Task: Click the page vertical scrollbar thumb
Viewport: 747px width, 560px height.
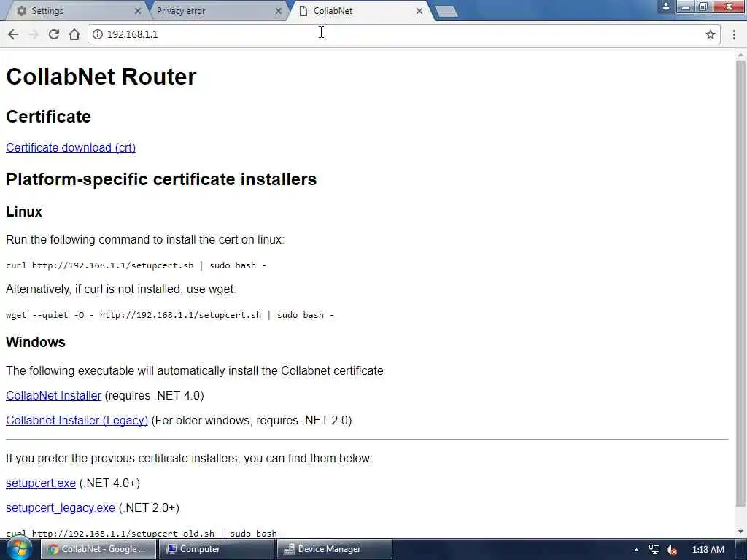Action: (740, 284)
